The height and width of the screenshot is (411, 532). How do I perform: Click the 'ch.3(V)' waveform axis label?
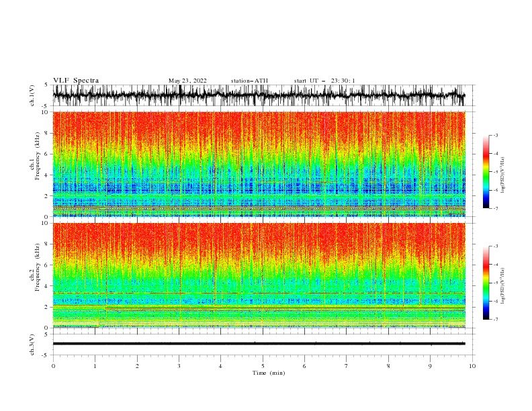pyautogui.click(x=32, y=345)
